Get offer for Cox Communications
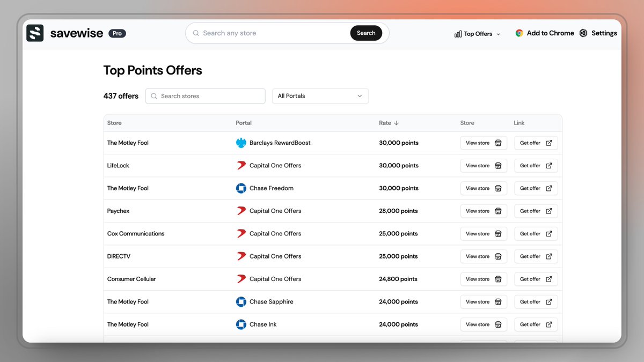This screenshot has height=362, width=644. coord(536,233)
